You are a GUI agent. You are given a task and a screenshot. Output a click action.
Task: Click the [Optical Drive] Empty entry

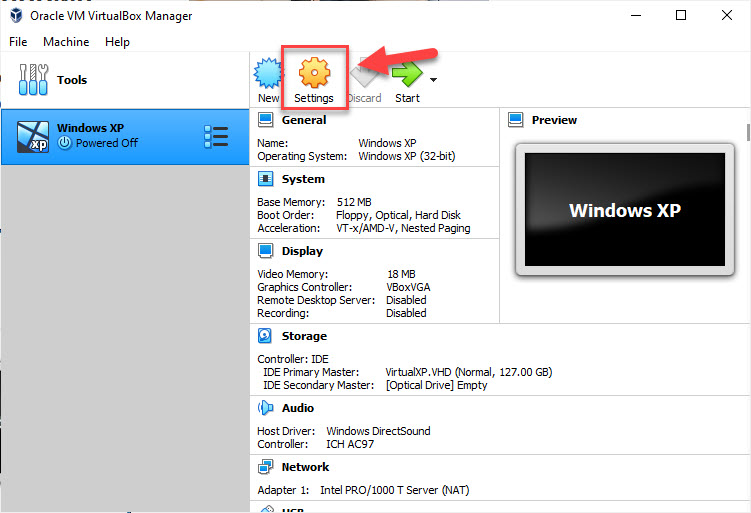[436, 385]
